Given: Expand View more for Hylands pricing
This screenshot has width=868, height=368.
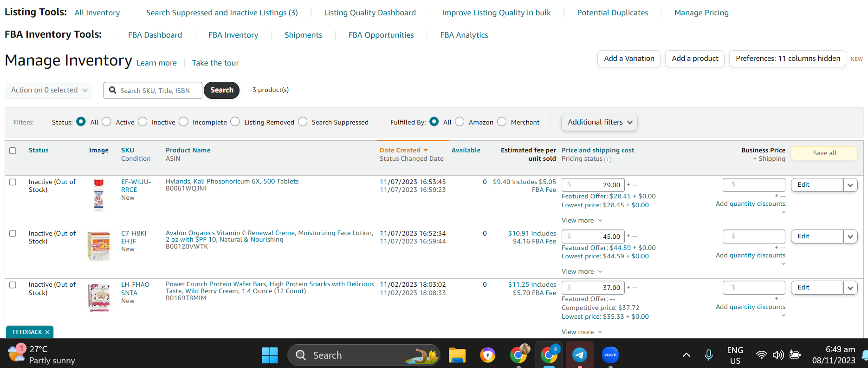Looking at the screenshot, I should point(582,221).
